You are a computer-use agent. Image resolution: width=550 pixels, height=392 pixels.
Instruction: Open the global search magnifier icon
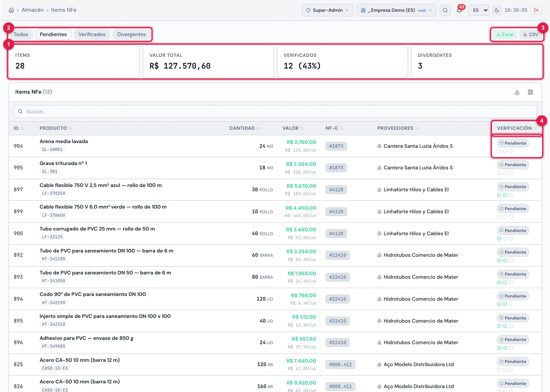(x=445, y=10)
